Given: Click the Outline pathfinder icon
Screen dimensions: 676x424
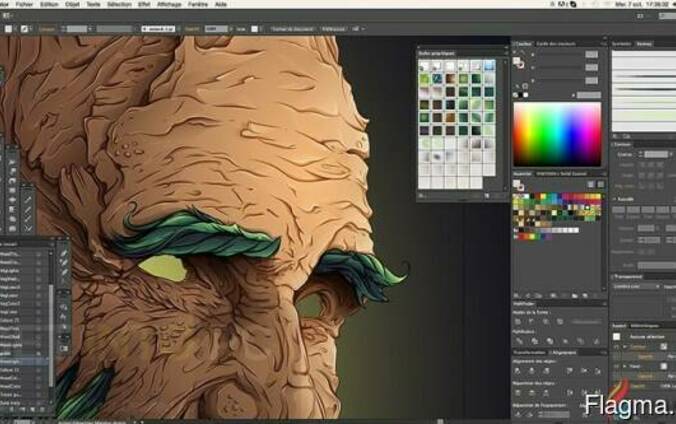Looking at the screenshot, I should [581, 341].
